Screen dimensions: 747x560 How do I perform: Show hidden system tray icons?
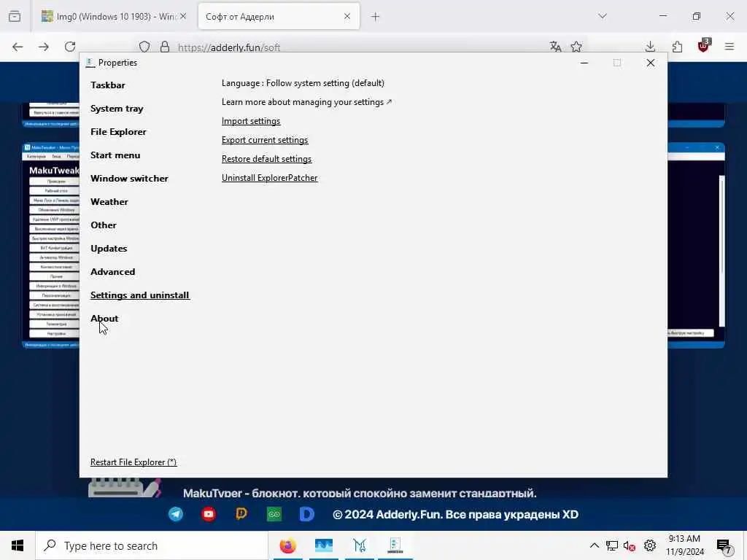(x=594, y=545)
